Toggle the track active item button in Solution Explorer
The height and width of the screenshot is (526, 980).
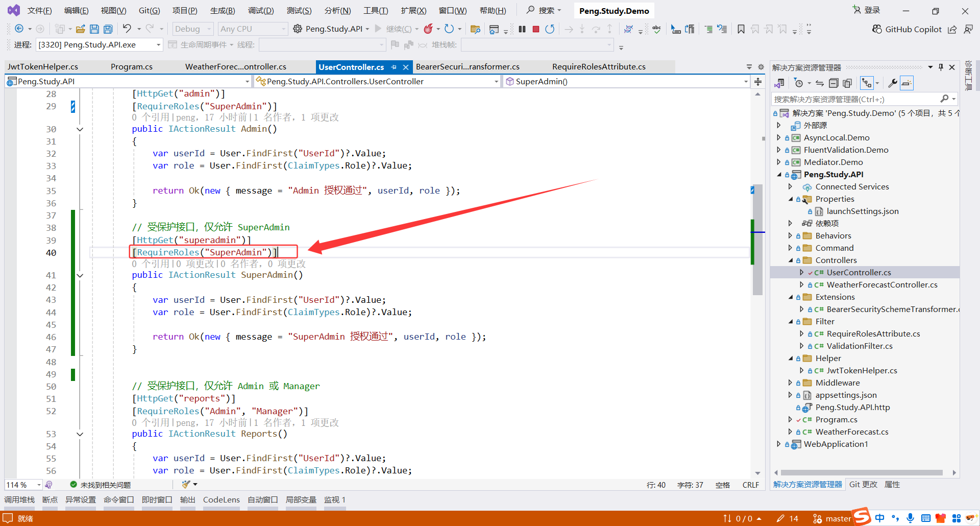point(867,83)
